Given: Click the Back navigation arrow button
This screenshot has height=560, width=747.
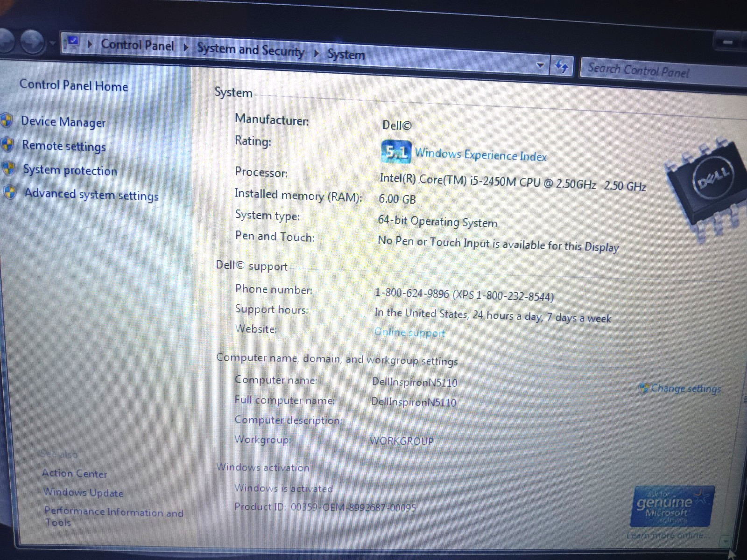Looking at the screenshot, I should 6,40.
